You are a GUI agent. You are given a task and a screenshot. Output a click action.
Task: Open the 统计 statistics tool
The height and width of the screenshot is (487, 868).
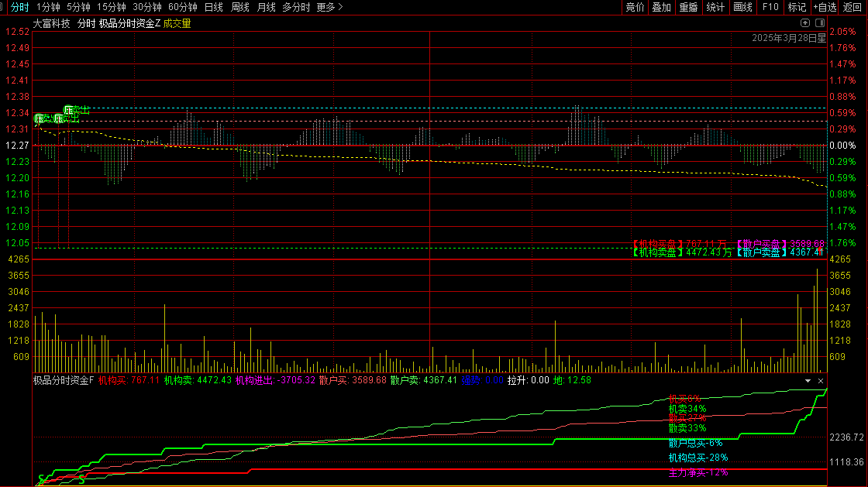[x=716, y=7]
